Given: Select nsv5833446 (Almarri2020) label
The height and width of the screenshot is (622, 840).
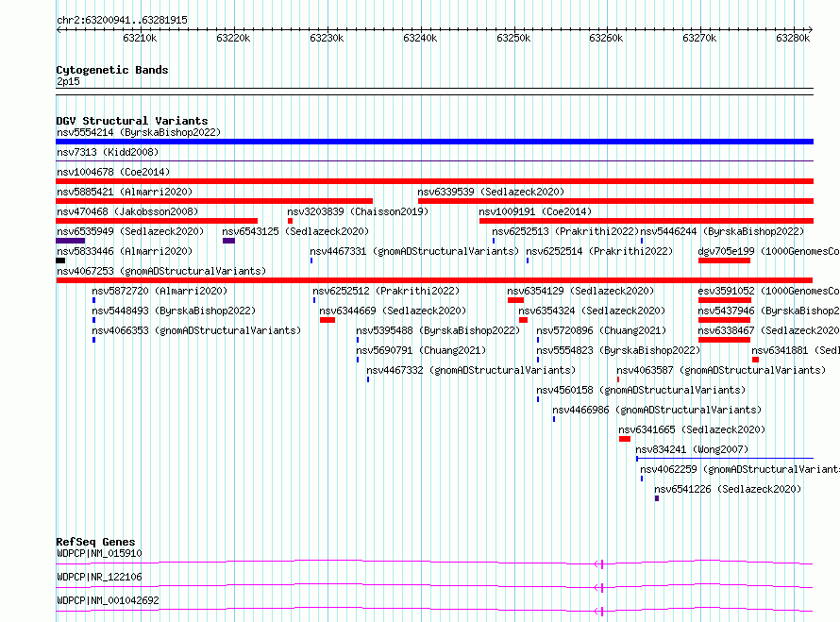Looking at the screenshot, I should point(125,251).
